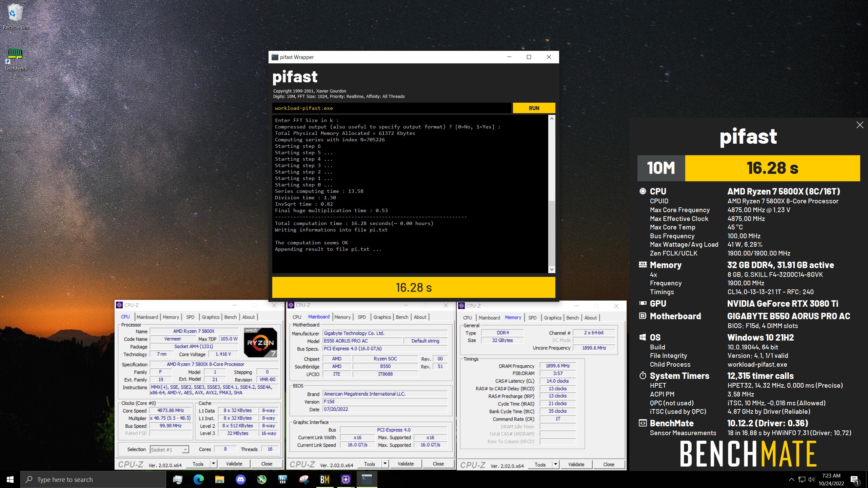This screenshot has width=868, height=488.
Task: Open the network status tray icon
Action: (x=802, y=480)
